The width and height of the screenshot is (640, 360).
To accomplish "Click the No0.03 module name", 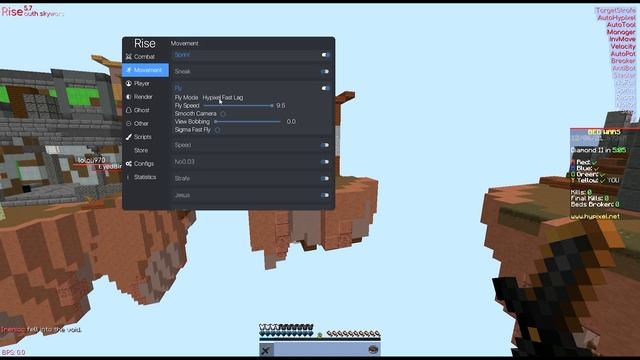I will point(184,162).
